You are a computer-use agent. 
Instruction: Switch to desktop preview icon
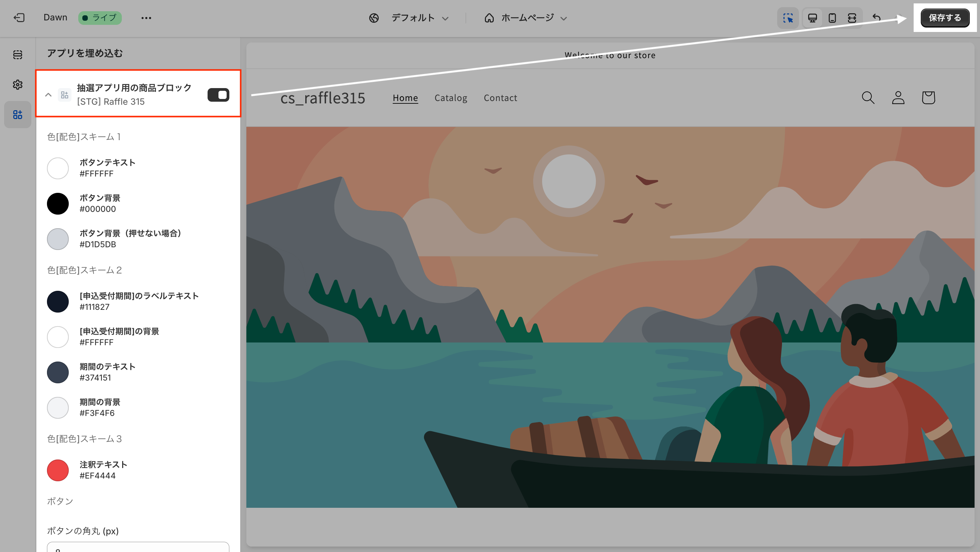point(812,18)
